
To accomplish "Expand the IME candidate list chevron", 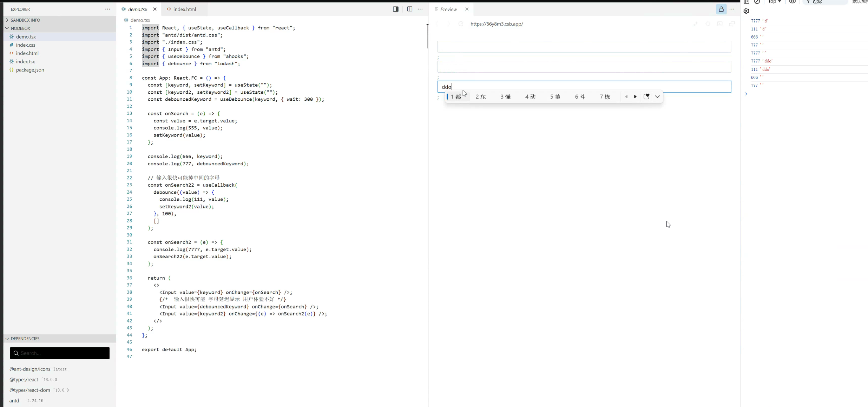I will point(657,97).
